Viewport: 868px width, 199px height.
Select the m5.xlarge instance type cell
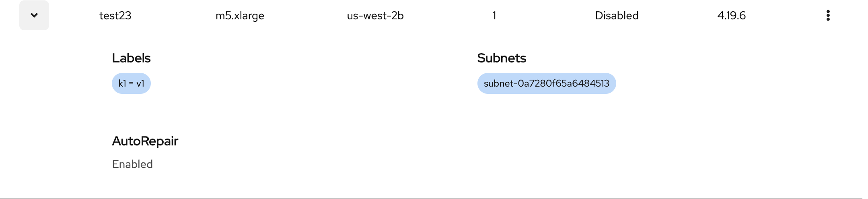tap(240, 15)
